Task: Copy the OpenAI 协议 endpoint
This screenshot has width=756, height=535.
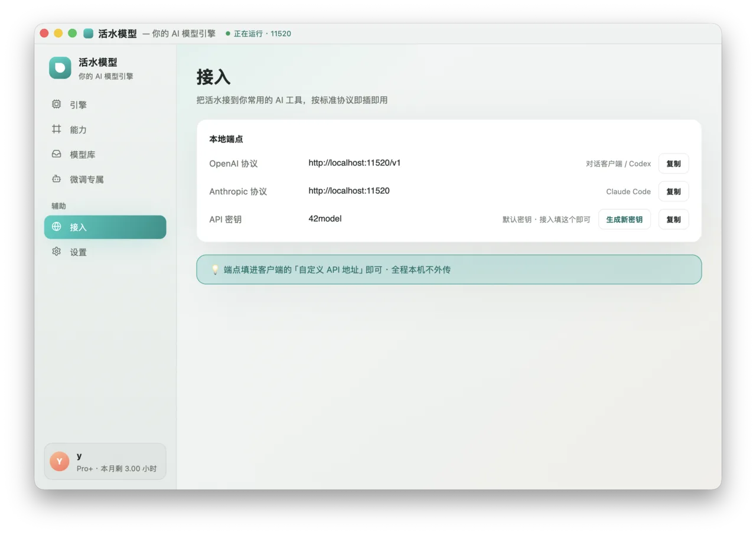Action: (673, 164)
